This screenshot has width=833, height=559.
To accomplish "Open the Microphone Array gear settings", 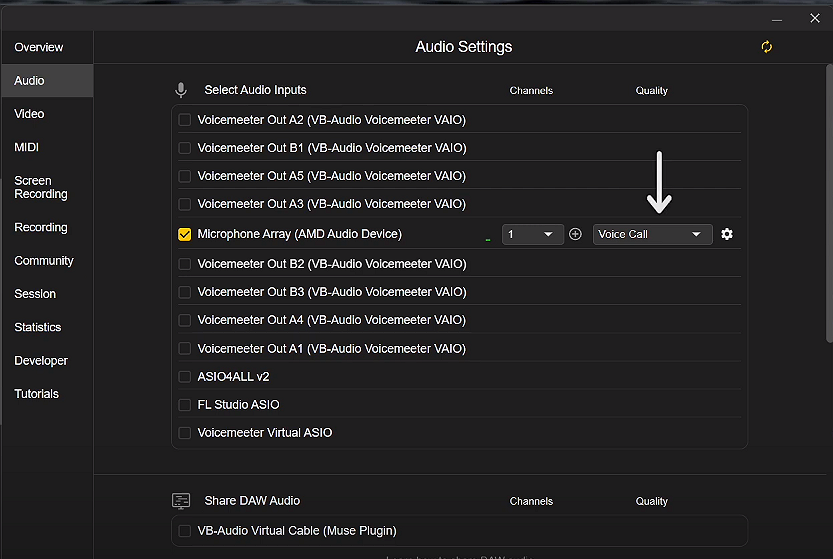I will coord(727,234).
